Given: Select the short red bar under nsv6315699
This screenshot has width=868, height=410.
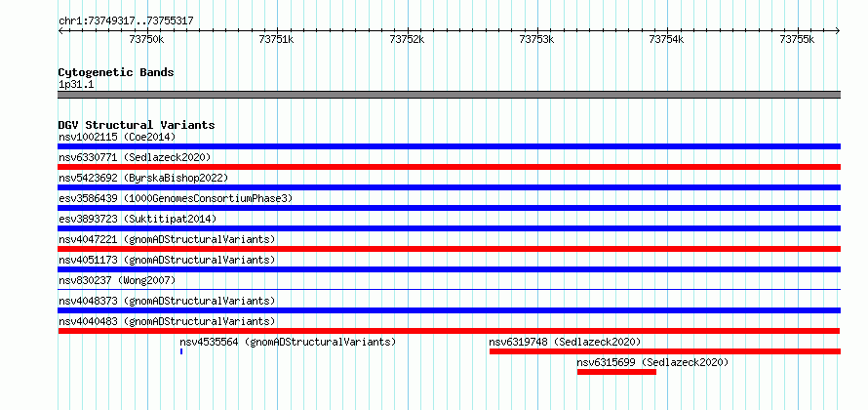Looking at the screenshot, I should pyautogui.click(x=616, y=372).
